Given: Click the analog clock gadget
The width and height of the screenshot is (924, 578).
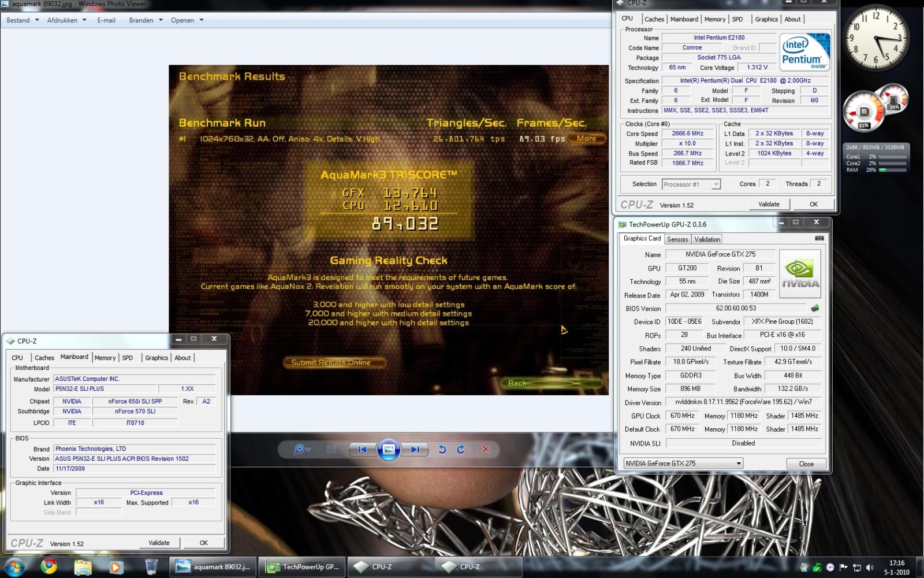Looking at the screenshot, I should (876, 39).
